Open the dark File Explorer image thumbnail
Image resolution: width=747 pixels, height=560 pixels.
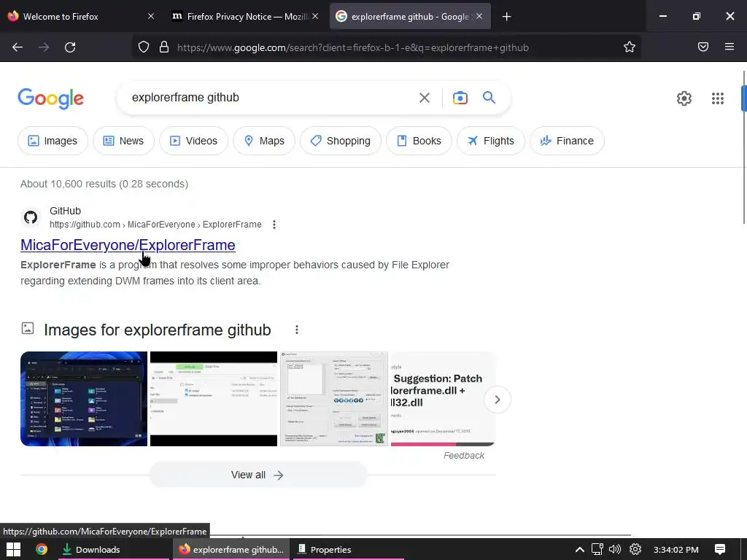click(84, 399)
